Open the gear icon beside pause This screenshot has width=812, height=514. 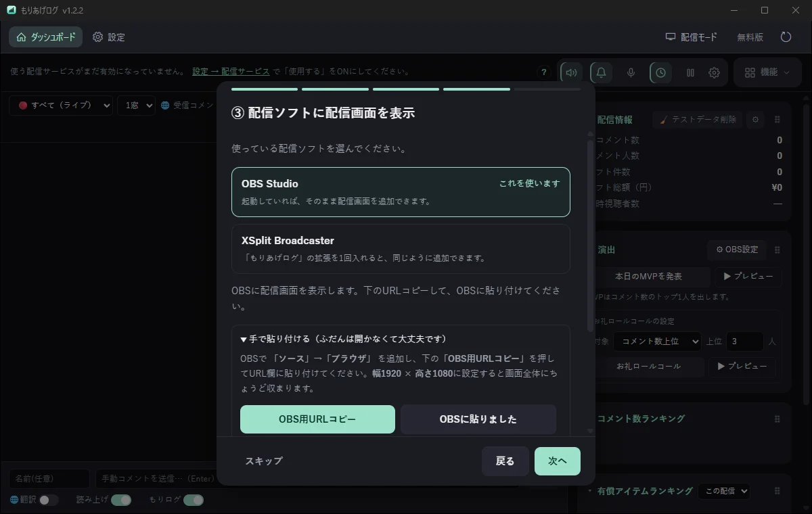point(714,72)
